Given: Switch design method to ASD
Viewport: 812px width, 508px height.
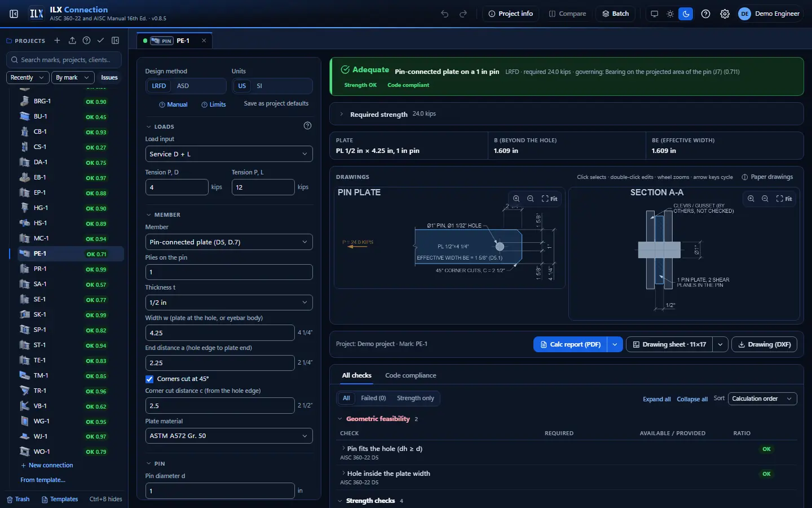Looking at the screenshot, I should [183, 86].
